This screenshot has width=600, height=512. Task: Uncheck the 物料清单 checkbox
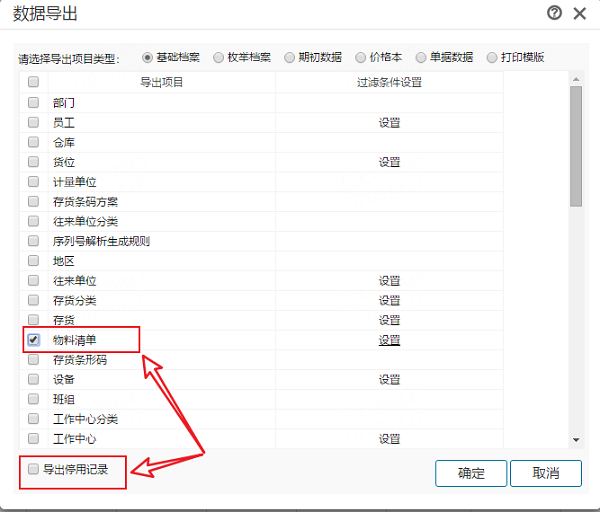(33, 340)
